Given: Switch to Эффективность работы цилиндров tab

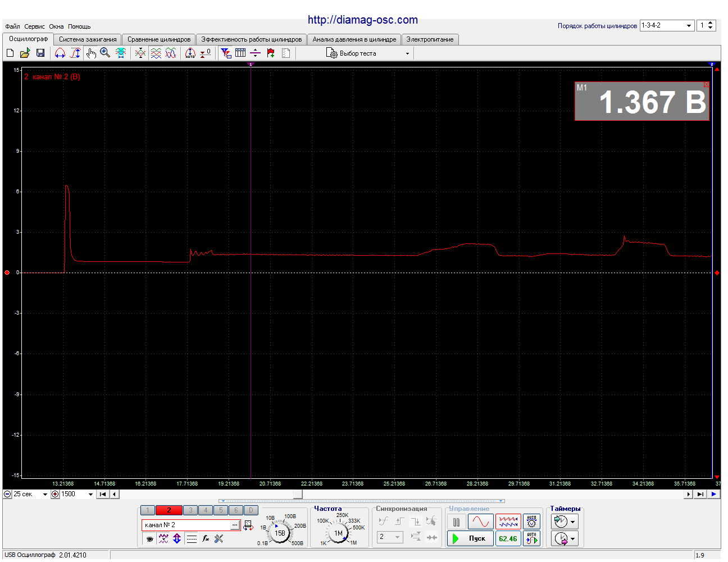Looking at the screenshot, I should pos(252,39).
